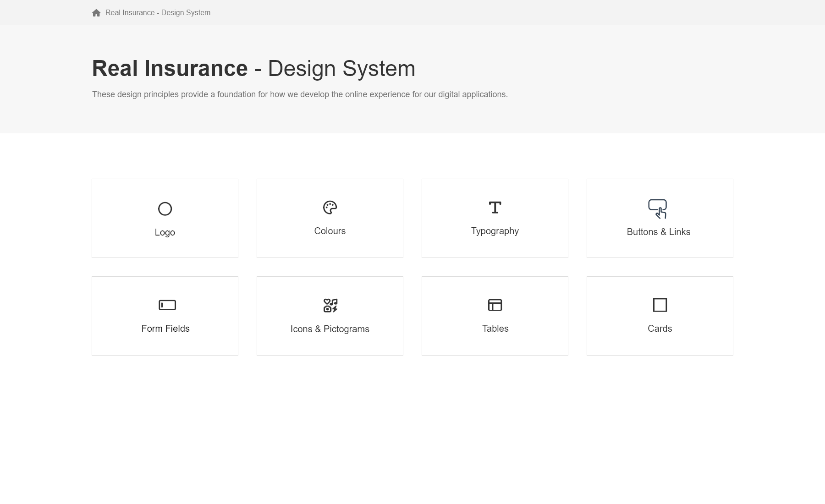The image size is (825, 504).
Task: Open the Logo section label
Action: [165, 232]
